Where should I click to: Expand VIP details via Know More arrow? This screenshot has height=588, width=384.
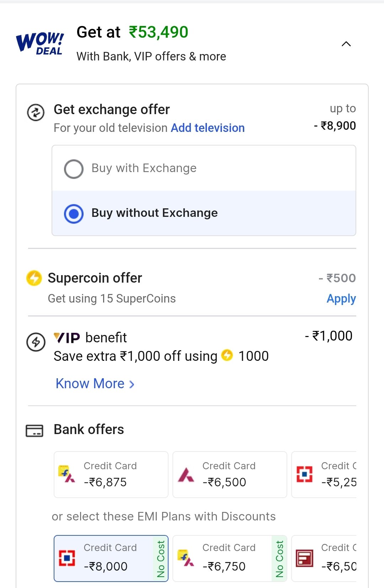(132, 384)
